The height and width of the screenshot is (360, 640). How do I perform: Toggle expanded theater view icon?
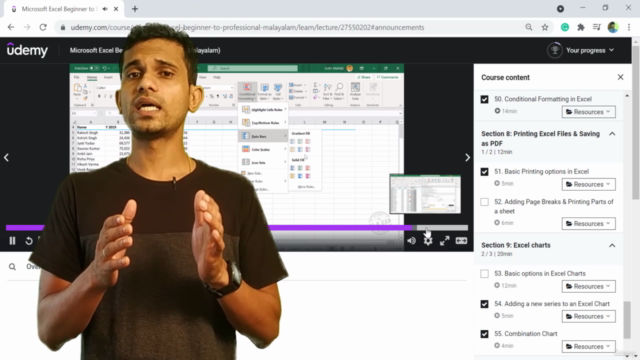(x=461, y=241)
